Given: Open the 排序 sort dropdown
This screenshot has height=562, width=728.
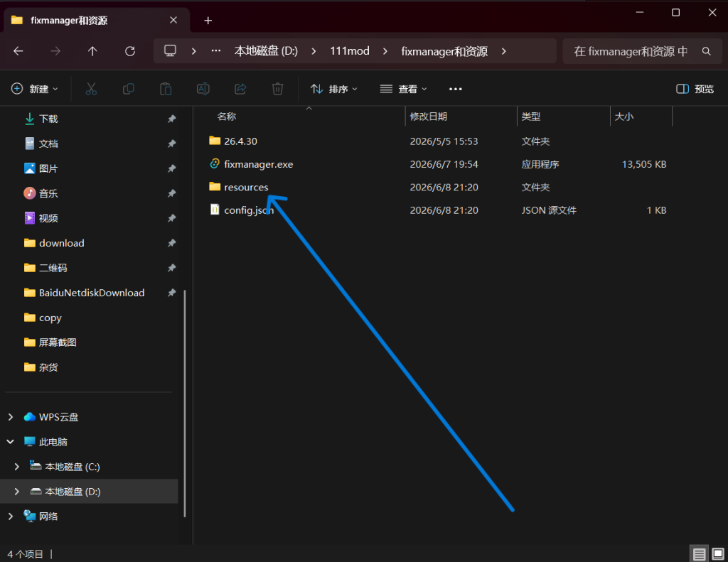Looking at the screenshot, I should 334,89.
